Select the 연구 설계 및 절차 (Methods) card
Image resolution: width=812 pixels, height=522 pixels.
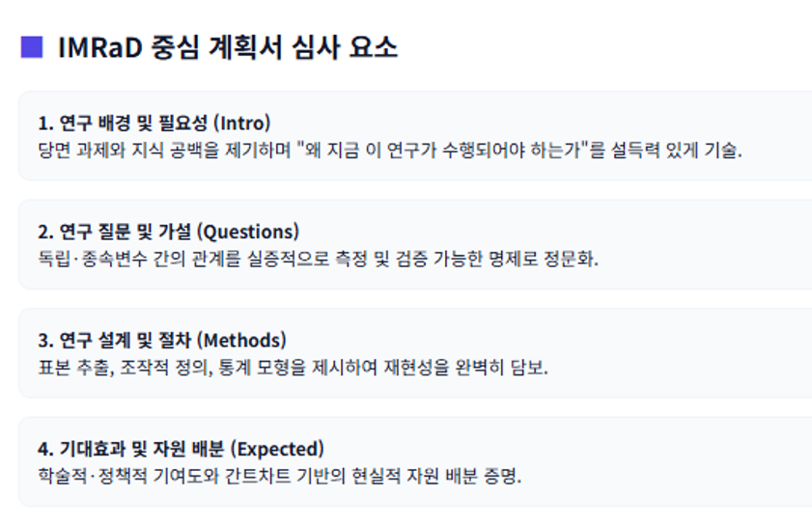point(415,353)
